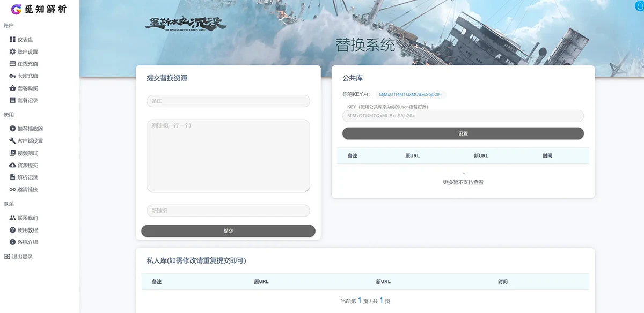Viewport: 644px width, 313px height.
Task: Select 联系我们 in the sidebar
Action: (27, 218)
